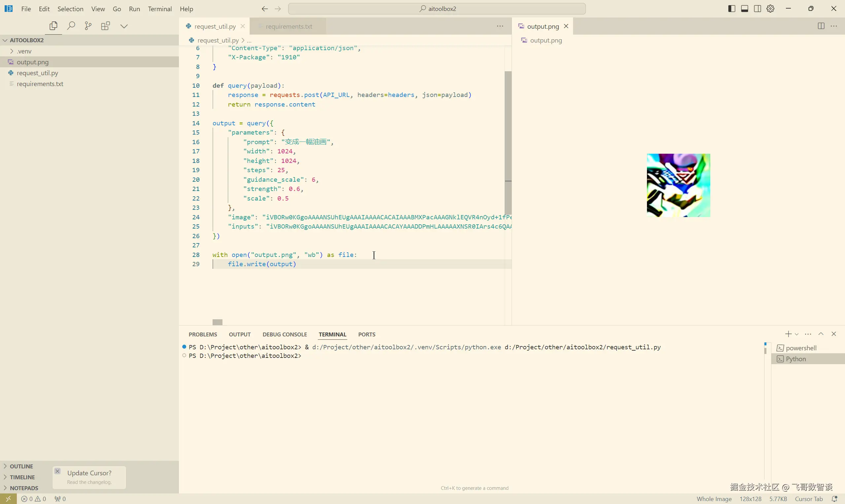Open the Terminal menu

point(160,9)
